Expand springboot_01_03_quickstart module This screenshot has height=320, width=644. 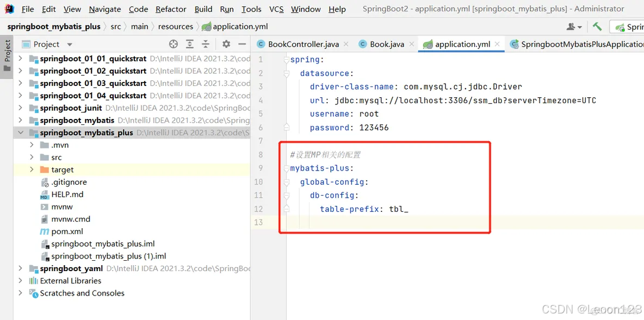[x=21, y=83]
